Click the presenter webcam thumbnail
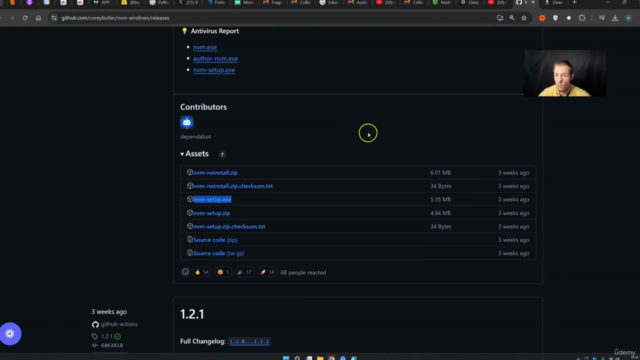The width and height of the screenshot is (640, 360). point(564,73)
